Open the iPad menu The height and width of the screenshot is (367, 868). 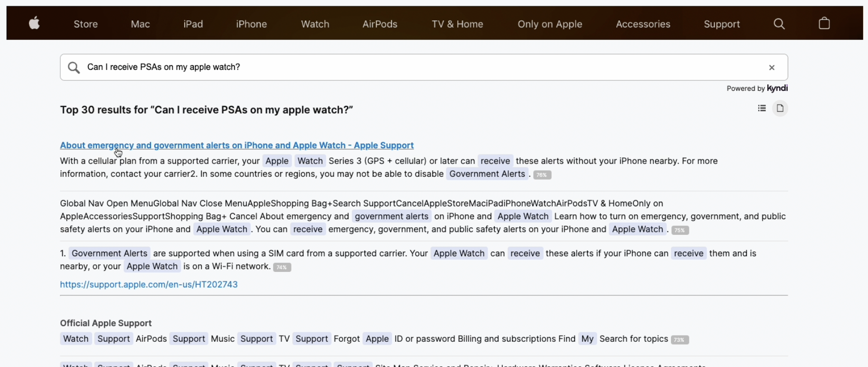tap(193, 24)
